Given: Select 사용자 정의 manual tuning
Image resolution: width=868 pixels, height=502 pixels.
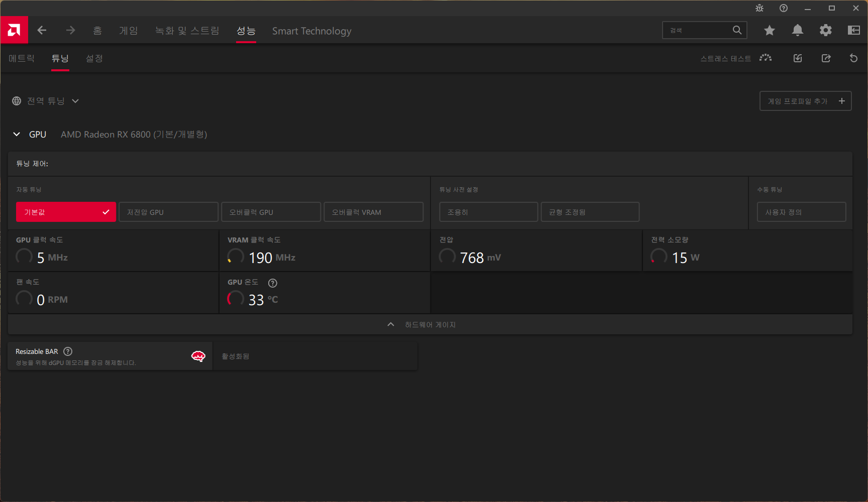Looking at the screenshot, I should 801,212.
